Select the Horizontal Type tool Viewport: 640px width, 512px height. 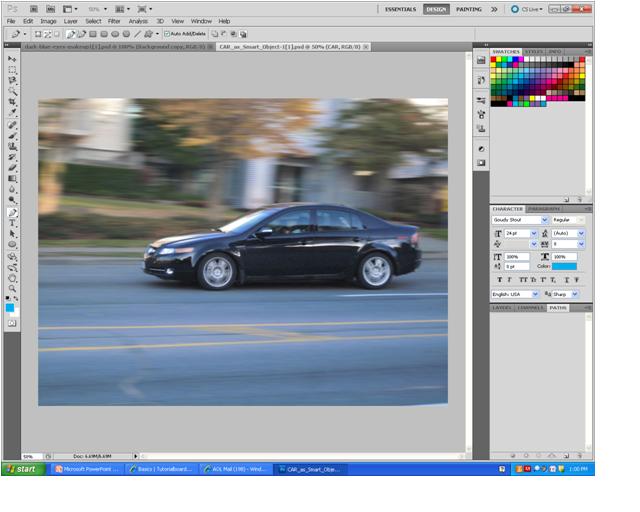click(x=12, y=223)
